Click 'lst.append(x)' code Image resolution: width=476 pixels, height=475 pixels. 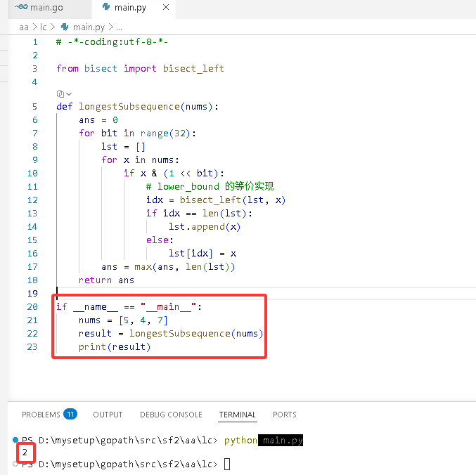point(205,226)
